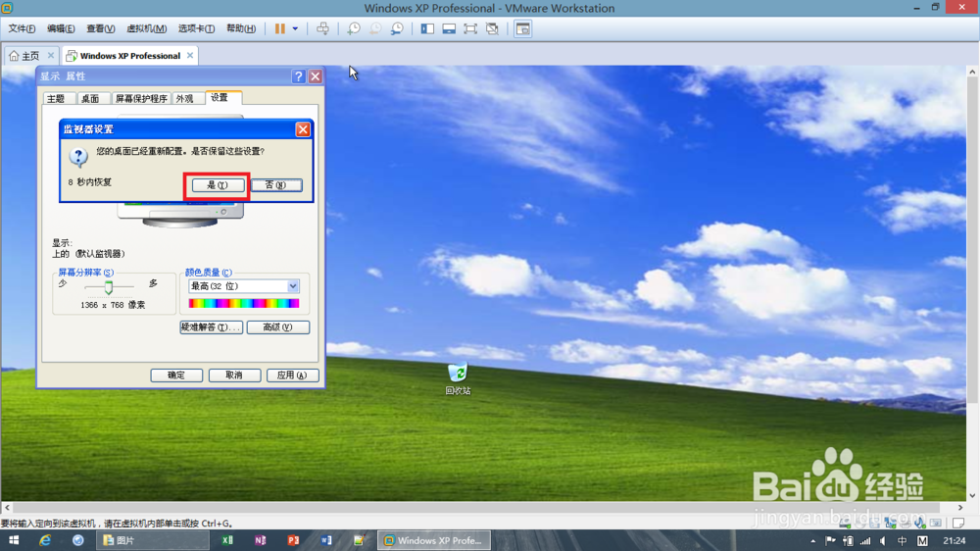Viewport: 980px width, 551px height.
Task: Pause the virtual machine with the pause icon
Action: 279,28
